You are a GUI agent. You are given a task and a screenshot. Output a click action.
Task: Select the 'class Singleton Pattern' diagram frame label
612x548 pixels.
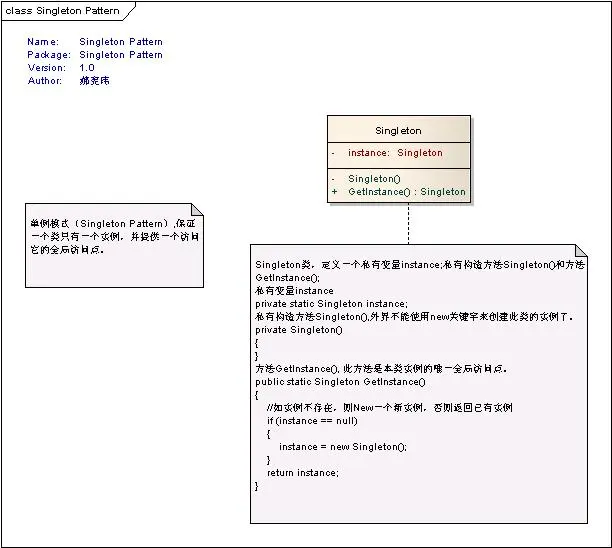click(62, 11)
